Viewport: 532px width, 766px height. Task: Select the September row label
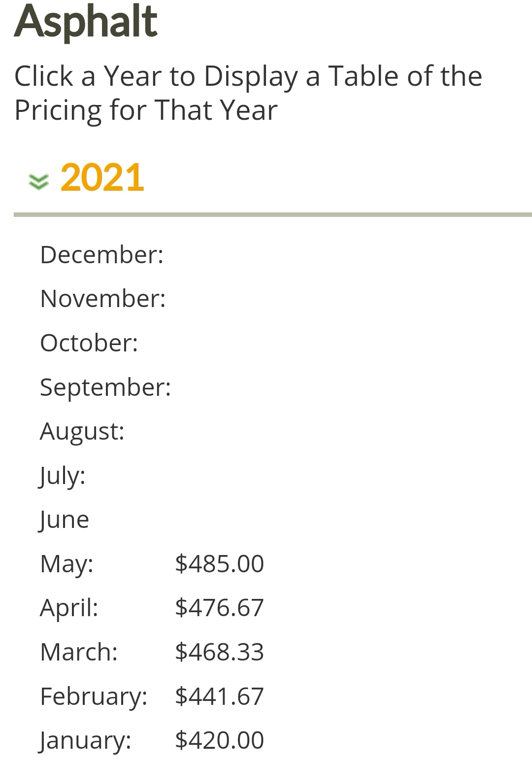tap(105, 387)
